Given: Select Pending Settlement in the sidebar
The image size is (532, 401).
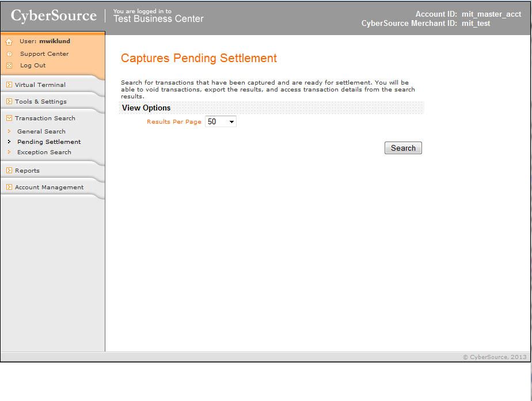Looking at the screenshot, I should 49,142.
